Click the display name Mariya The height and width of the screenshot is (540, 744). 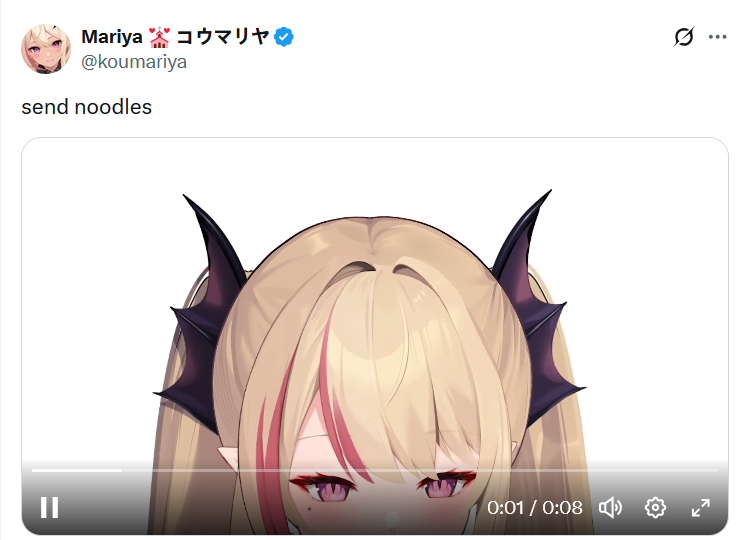112,37
